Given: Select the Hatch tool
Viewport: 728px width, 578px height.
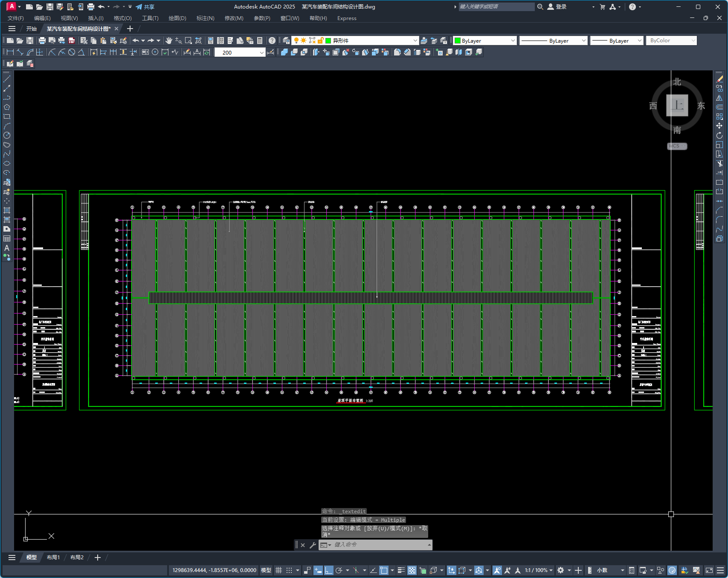Looking at the screenshot, I should (x=7, y=210).
